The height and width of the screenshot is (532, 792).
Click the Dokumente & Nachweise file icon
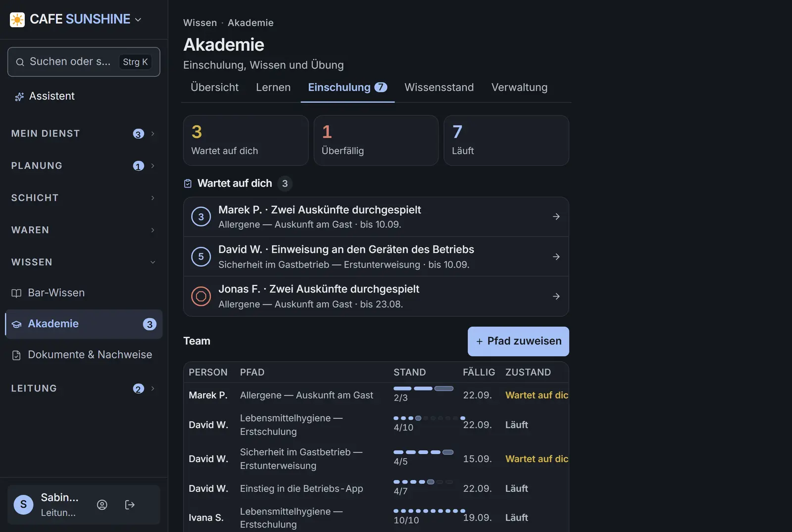[16, 355]
